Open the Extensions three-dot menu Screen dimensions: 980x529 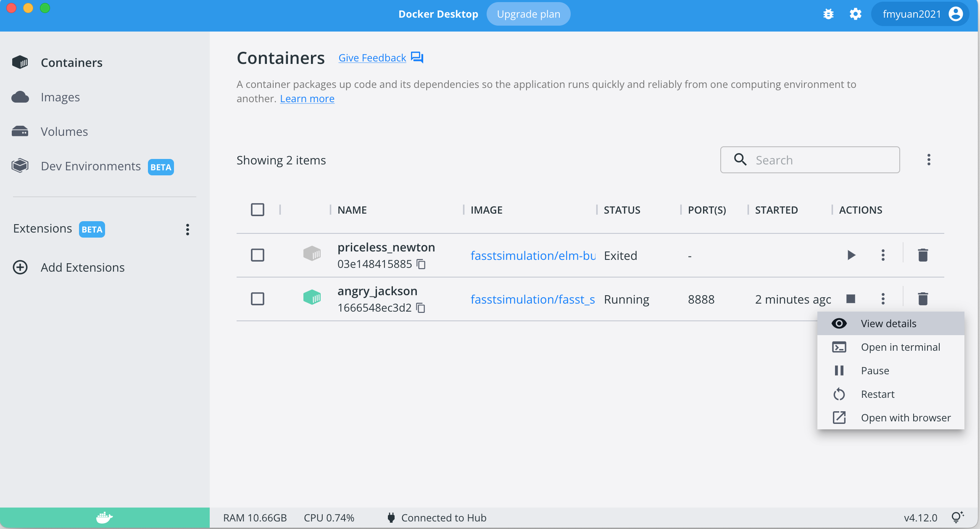(x=187, y=229)
